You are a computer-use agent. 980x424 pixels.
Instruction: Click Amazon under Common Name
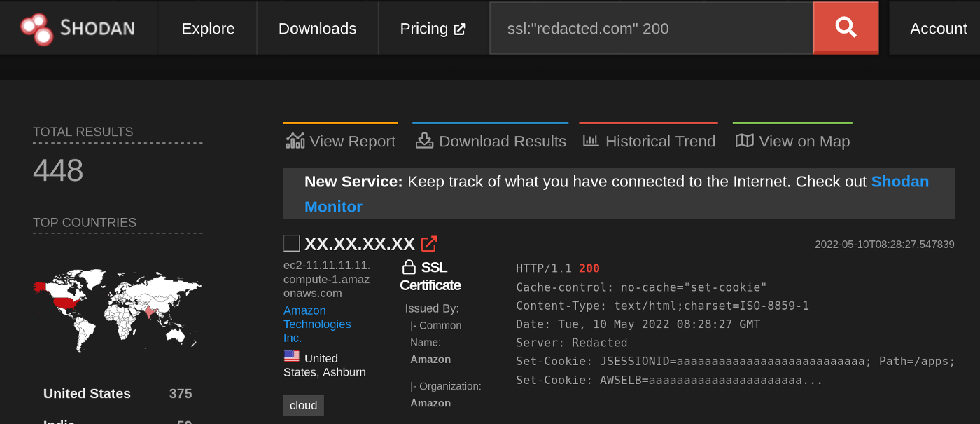[x=430, y=360]
